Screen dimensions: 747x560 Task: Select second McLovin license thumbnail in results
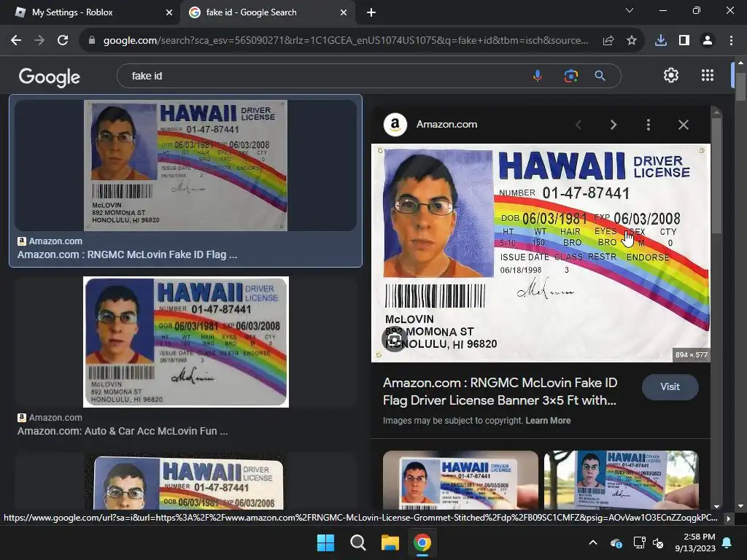[186, 342]
